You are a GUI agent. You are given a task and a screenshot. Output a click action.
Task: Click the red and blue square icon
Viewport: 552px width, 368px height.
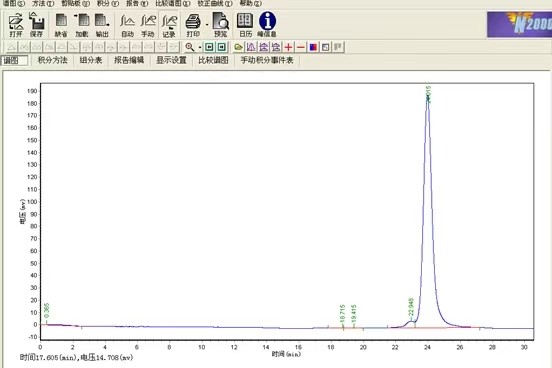click(x=313, y=47)
